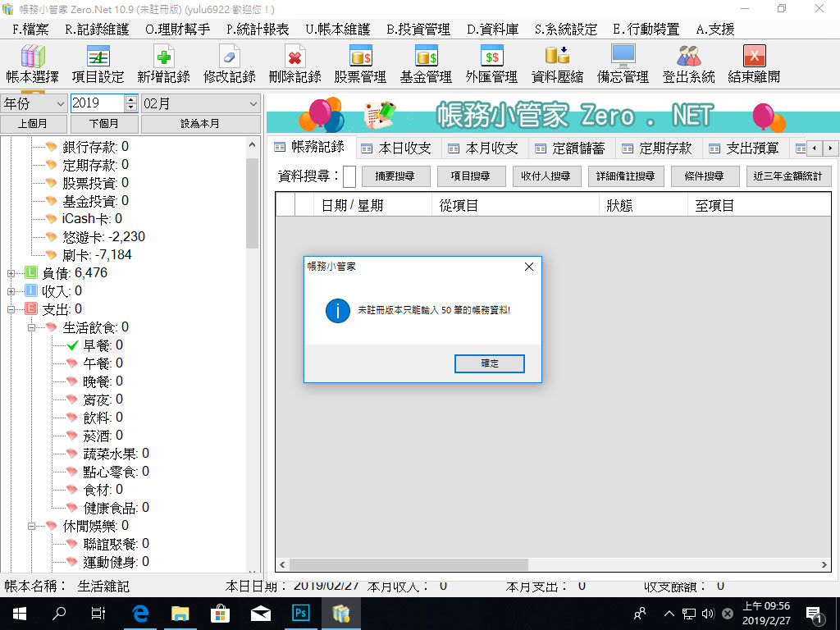Open the Mail app on the taskbar

click(x=260, y=614)
